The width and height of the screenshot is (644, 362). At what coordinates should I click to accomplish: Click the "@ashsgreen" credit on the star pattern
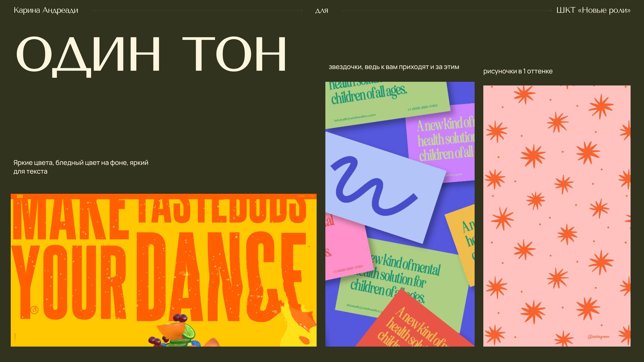click(598, 337)
